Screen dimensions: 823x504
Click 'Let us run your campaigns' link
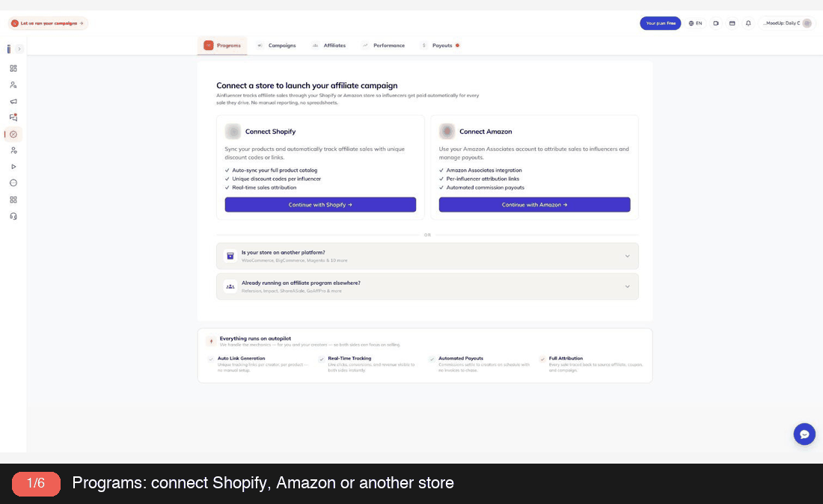point(49,23)
